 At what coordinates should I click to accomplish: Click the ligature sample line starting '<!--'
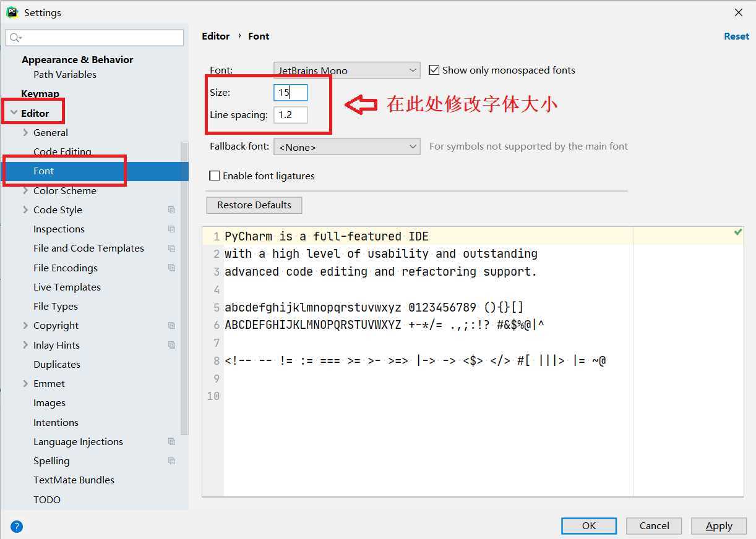415,360
